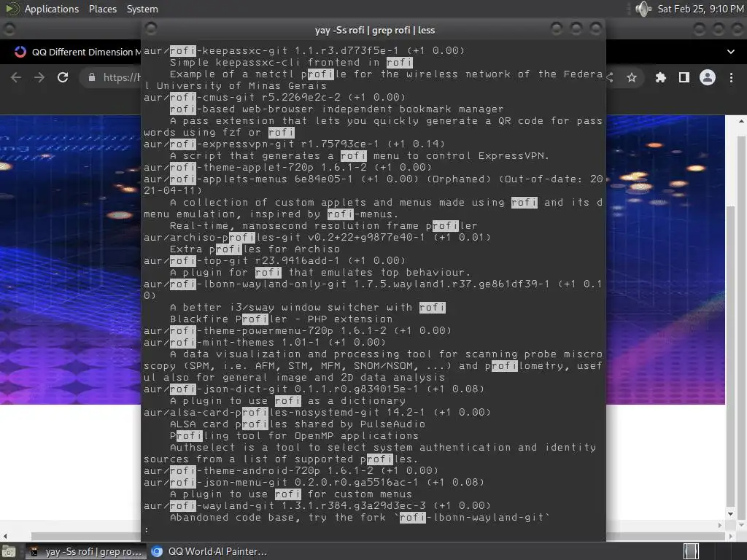Click the text 'Abandoned code base, try the fork'

coord(278,517)
